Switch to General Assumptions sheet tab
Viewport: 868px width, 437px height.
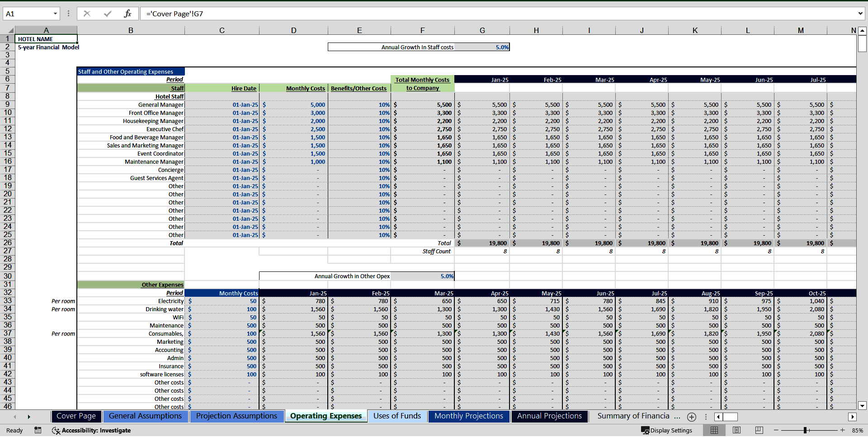[x=145, y=416]
